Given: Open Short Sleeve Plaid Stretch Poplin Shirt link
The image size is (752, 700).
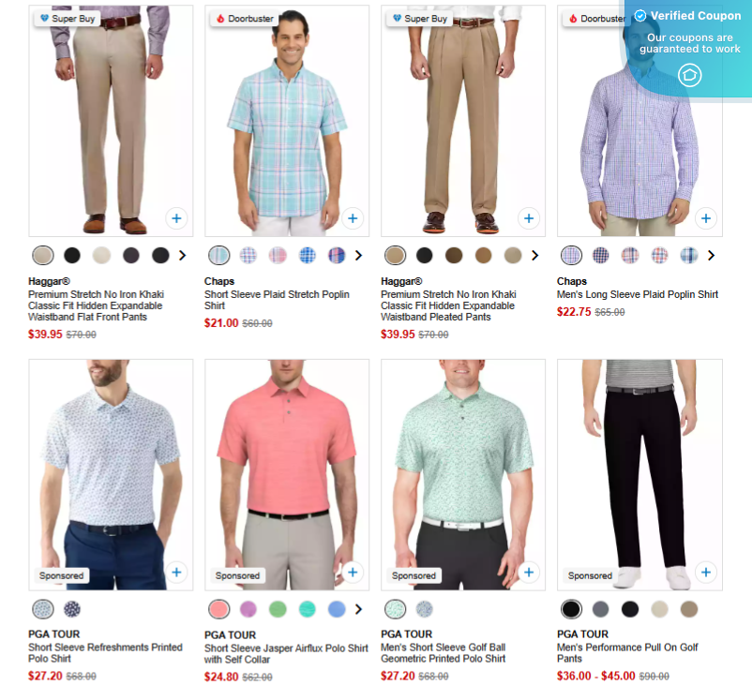Looking at the screenshot, I should [277, 300].
